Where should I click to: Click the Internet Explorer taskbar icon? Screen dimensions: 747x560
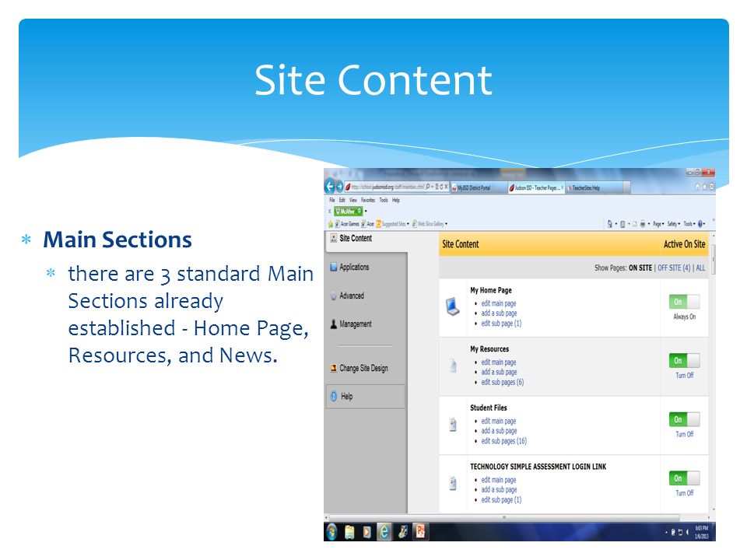[384, 531]
